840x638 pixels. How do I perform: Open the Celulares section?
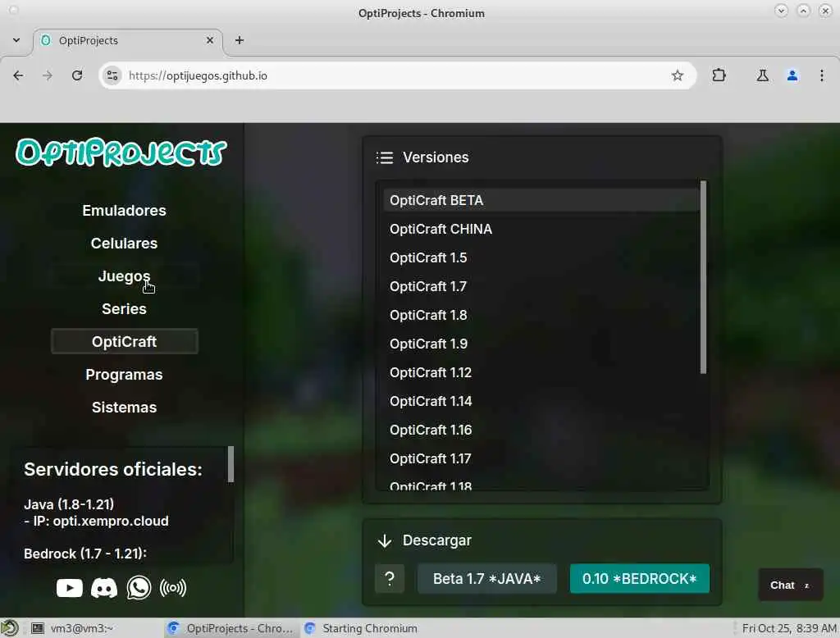pos(125,244)
